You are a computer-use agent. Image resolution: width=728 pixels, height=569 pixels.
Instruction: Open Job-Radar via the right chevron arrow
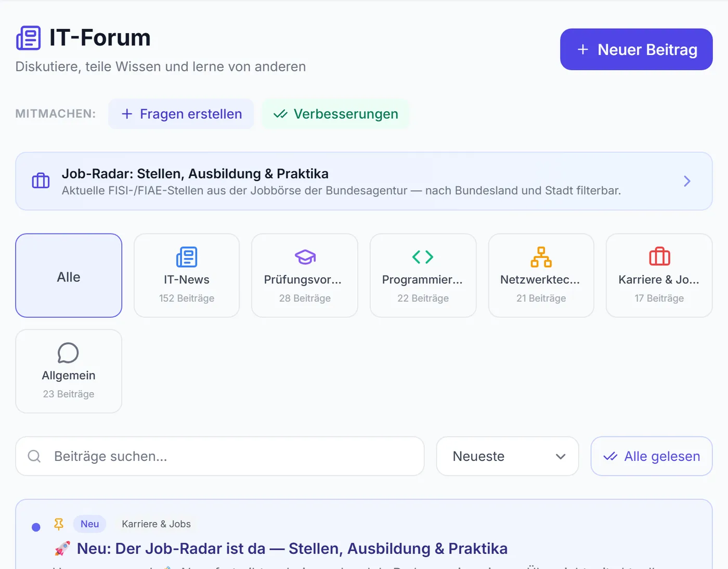pos(687,181)
